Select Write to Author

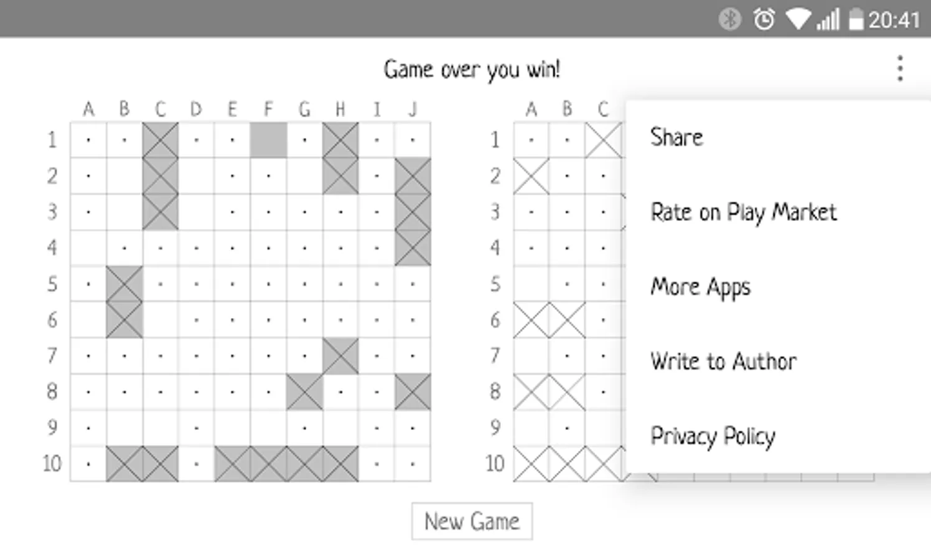pos(723,361)
